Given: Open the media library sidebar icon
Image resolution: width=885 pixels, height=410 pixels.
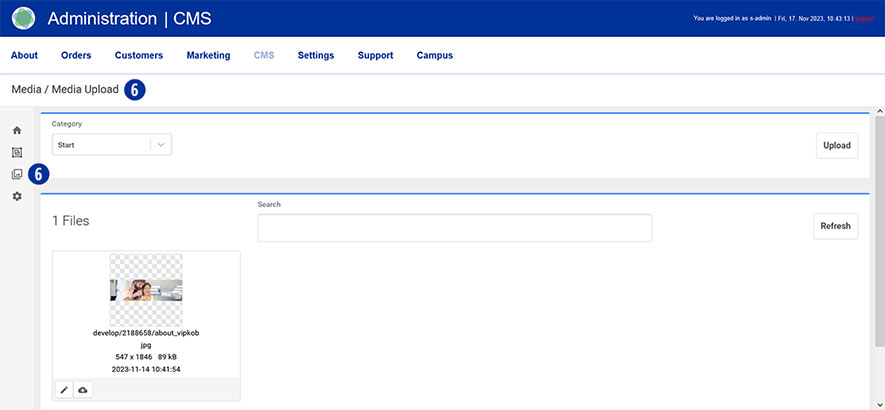Looking at the screenshot, I should (x=17, y=174).
